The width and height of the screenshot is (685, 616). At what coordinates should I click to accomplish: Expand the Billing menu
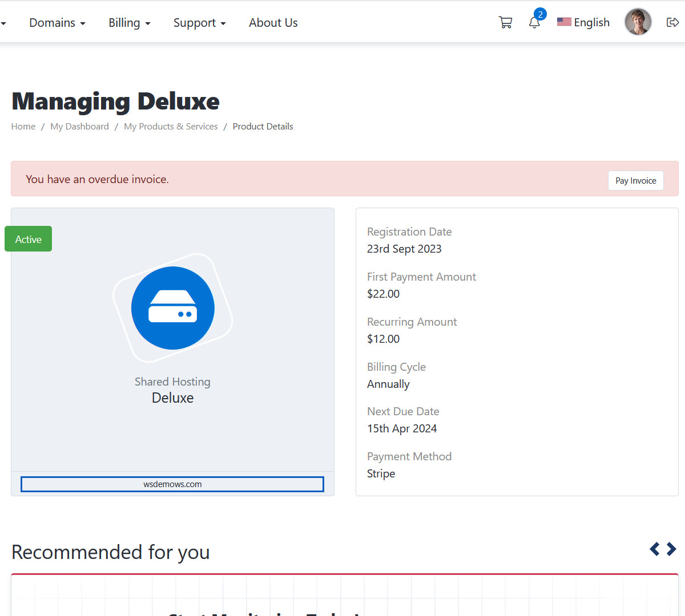point(130,23)
